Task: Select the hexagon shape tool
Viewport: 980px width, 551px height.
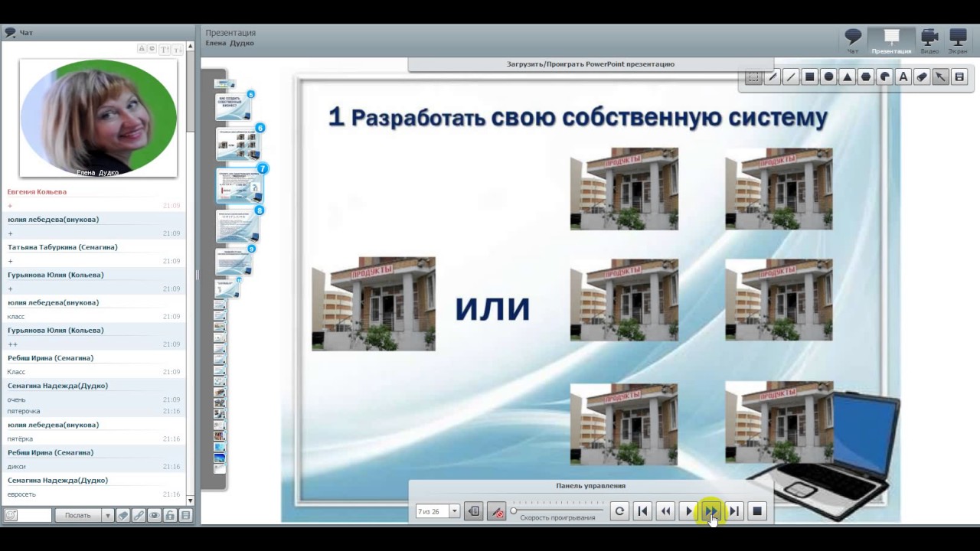Action: 866,77
